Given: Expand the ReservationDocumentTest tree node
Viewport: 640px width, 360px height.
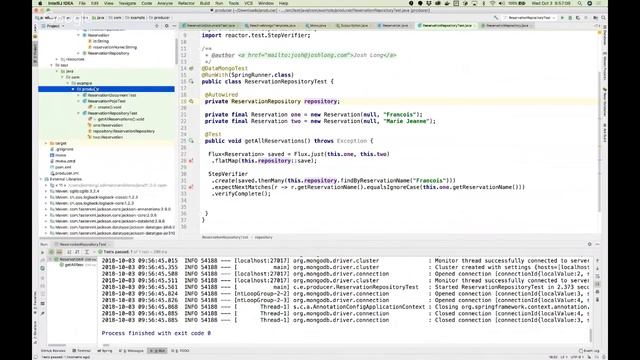Looking at the screenshot, I should pos(79,95).
